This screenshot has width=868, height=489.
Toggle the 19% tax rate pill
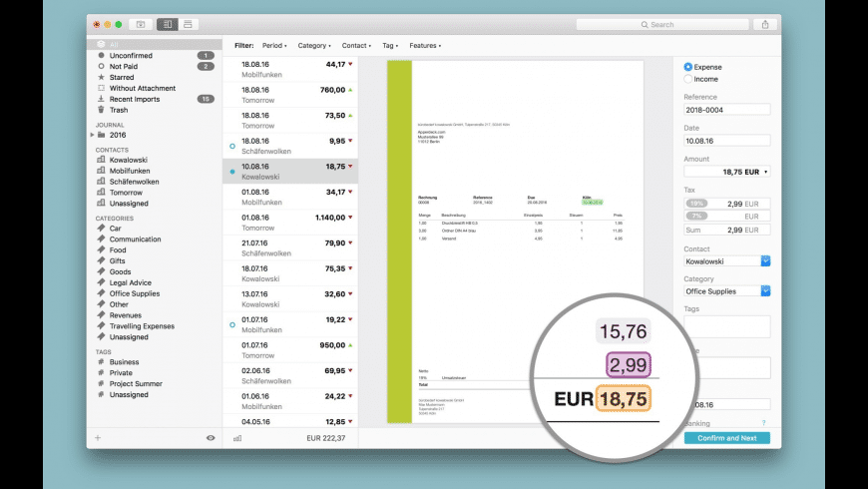coord(696,204)
